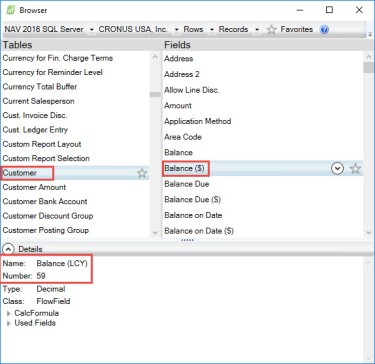Select Area Code field
The width and height of the screenshot is (375, 364).
[183, 137]
